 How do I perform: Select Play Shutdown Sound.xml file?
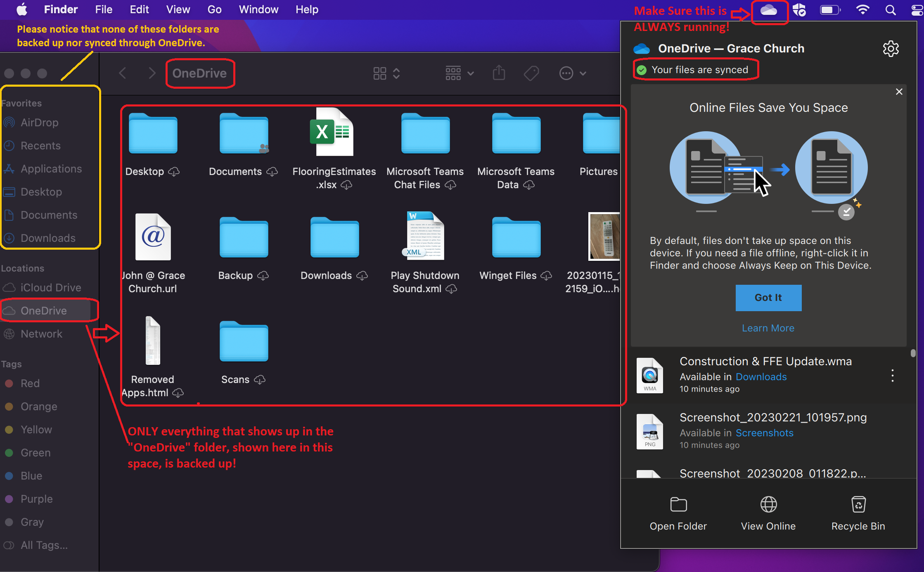point(424,236)
